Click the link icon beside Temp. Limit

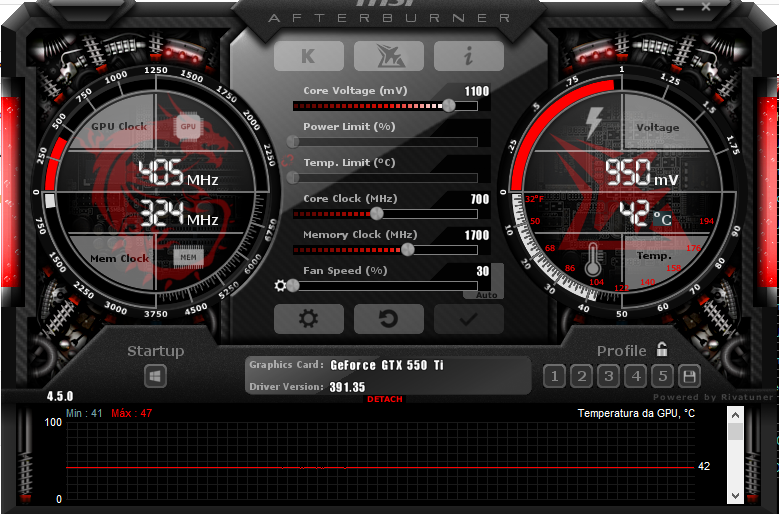[288, 161]
